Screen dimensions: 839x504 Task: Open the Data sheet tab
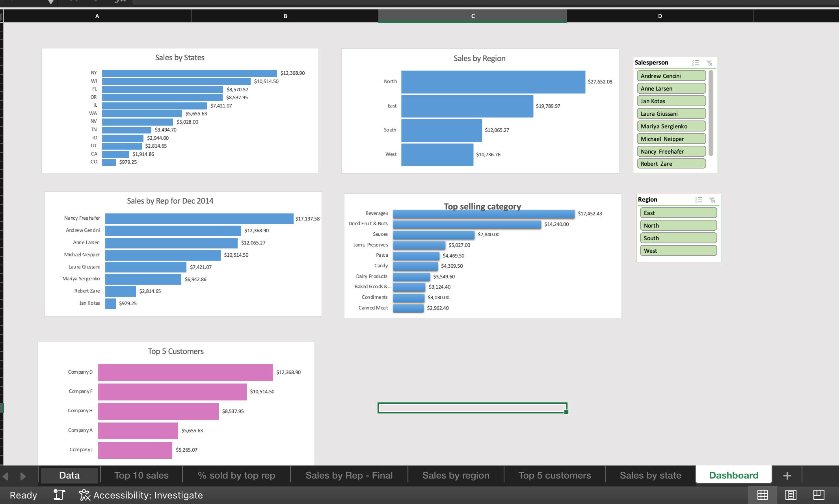click(x=69, y=475)
